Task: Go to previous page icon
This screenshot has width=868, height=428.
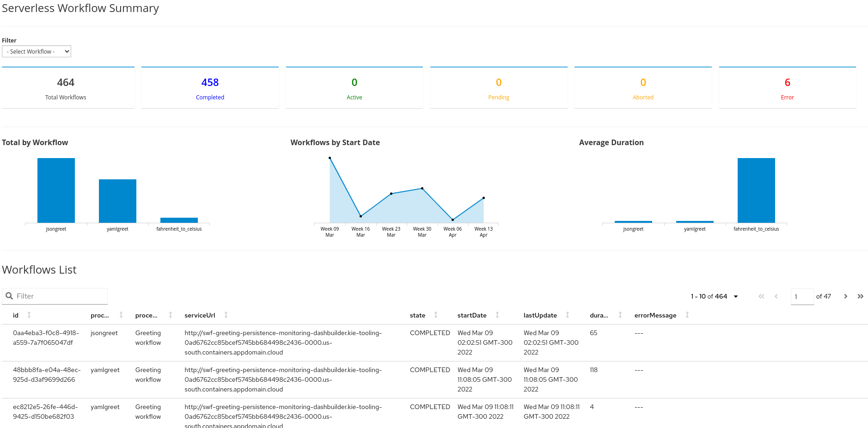Action: (x=776, y=296)
